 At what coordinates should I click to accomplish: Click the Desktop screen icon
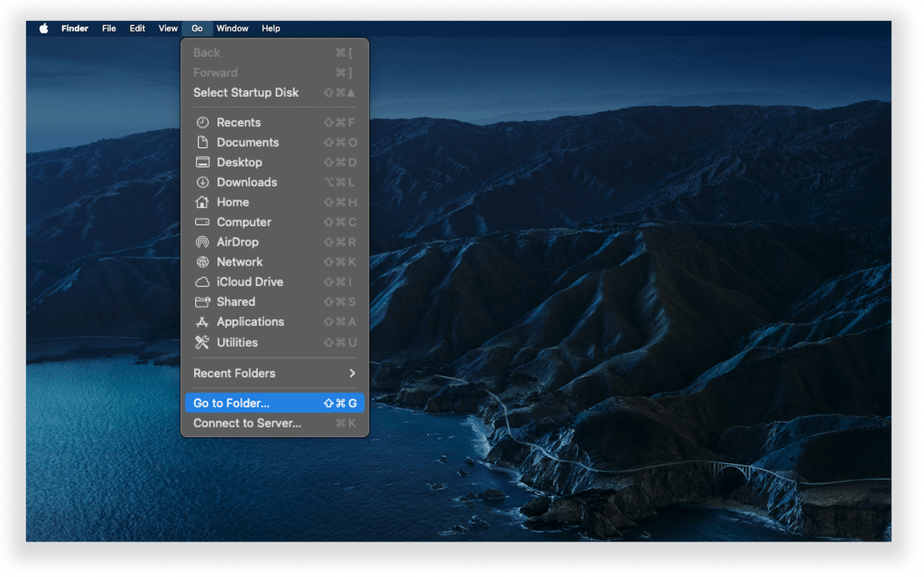click(203, 163)
